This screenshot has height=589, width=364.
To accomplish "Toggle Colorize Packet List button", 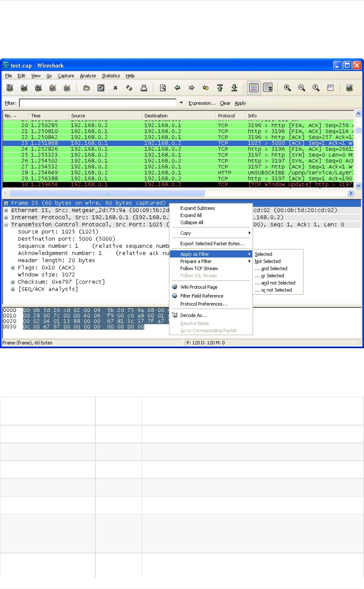I will click(254, 88).
